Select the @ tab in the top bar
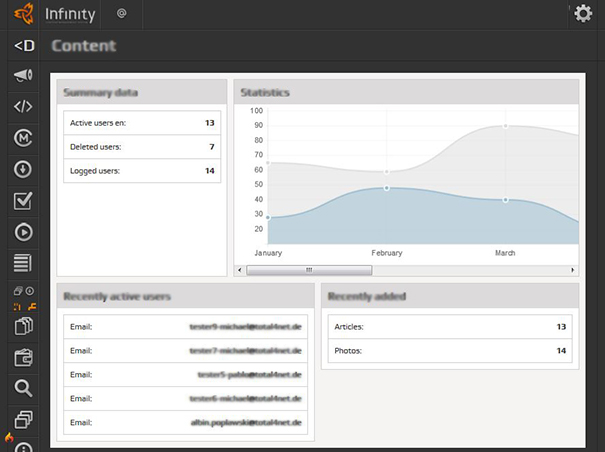 click(121, 14)
